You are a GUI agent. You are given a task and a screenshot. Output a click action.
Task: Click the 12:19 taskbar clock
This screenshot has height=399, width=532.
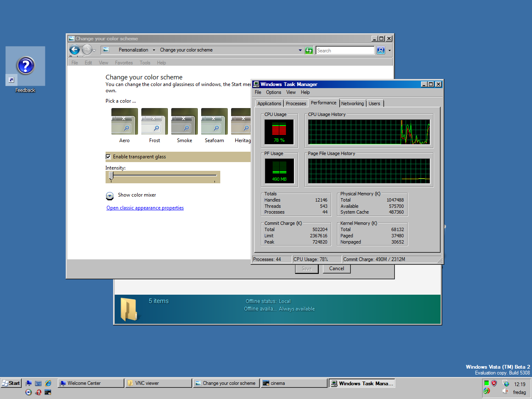click(x=520, y=384)
